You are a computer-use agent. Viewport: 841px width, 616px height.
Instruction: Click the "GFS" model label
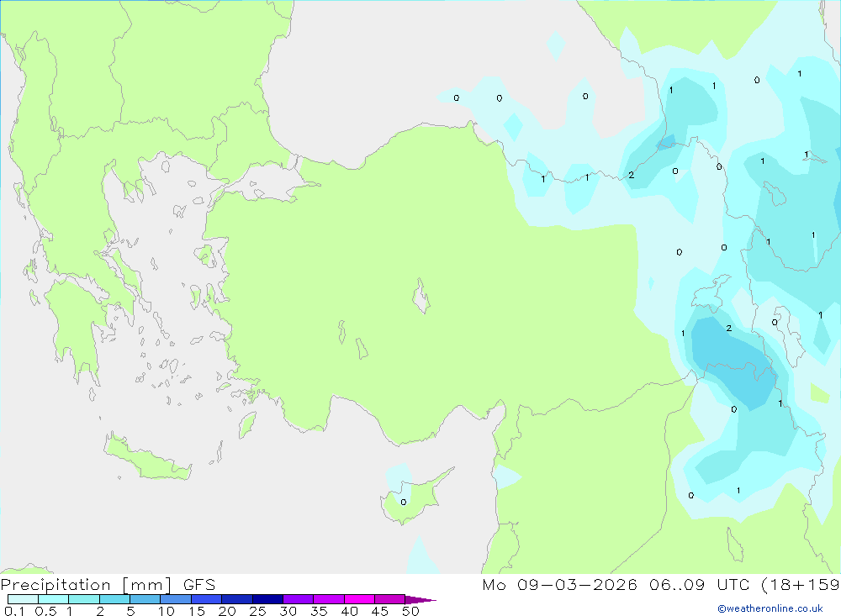pyautogui.click(x=199, y=585)
